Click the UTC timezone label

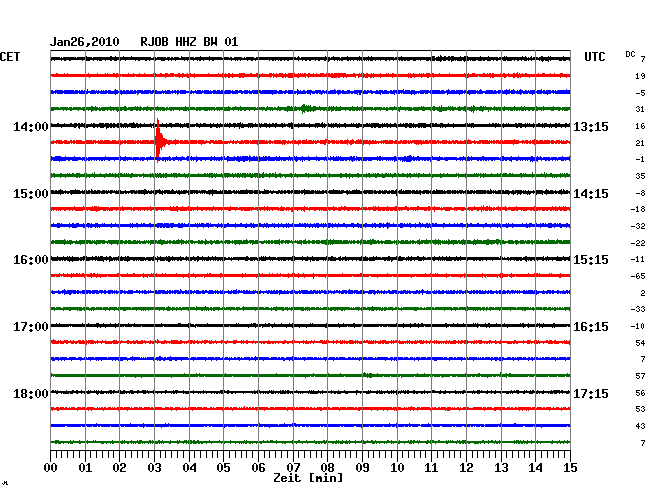point(595,57)
